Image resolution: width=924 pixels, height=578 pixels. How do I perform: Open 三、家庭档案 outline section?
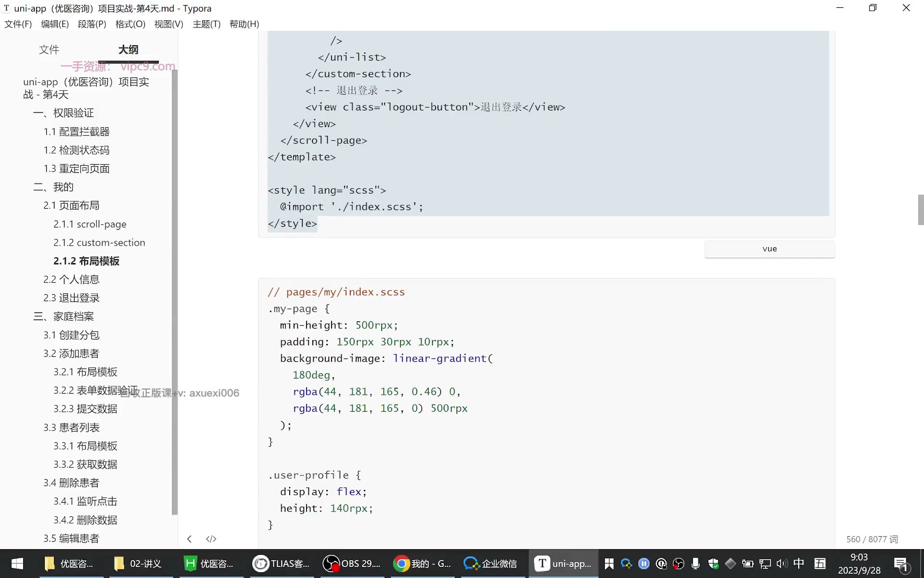[64, 316]
